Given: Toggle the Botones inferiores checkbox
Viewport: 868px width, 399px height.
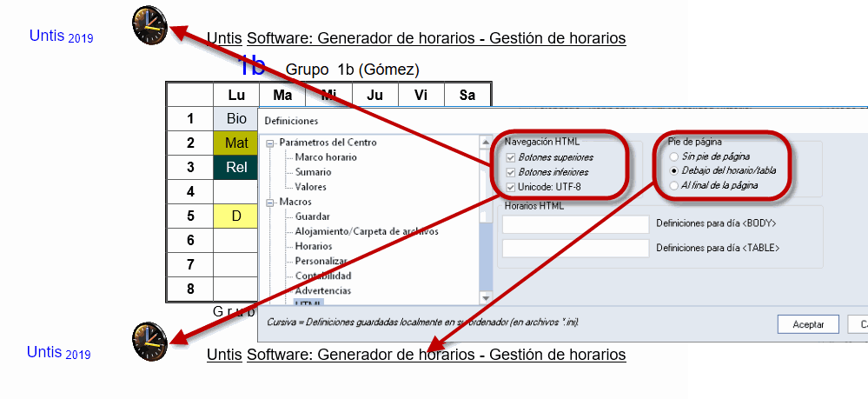Looking at the screenshot, I should coord(510,172).
